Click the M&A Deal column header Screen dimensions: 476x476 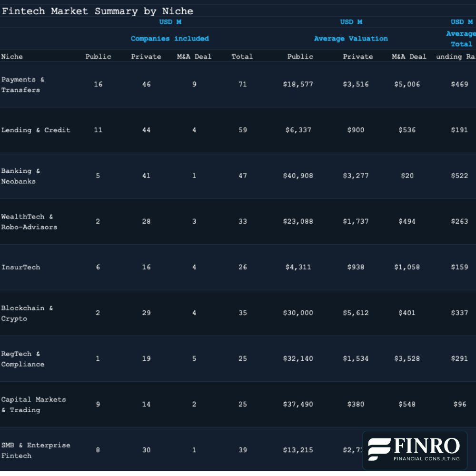click(194, 56)
